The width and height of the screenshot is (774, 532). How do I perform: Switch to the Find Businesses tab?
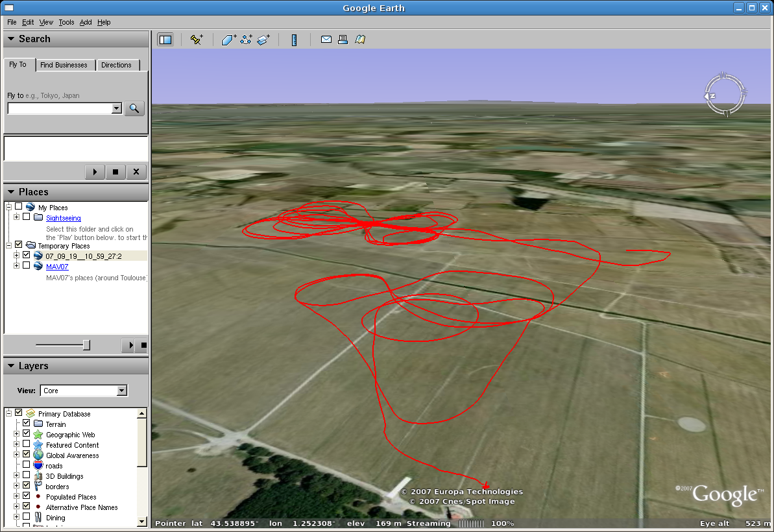tap(64, 65)
